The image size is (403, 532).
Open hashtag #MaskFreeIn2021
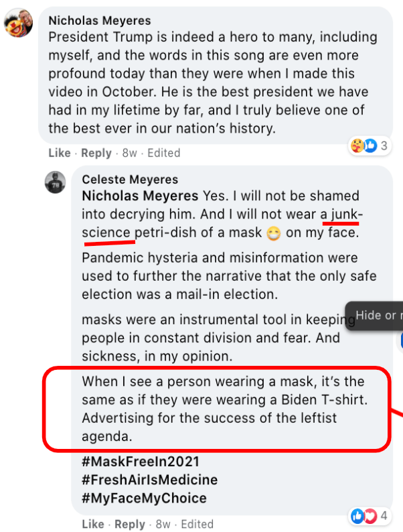141,462
